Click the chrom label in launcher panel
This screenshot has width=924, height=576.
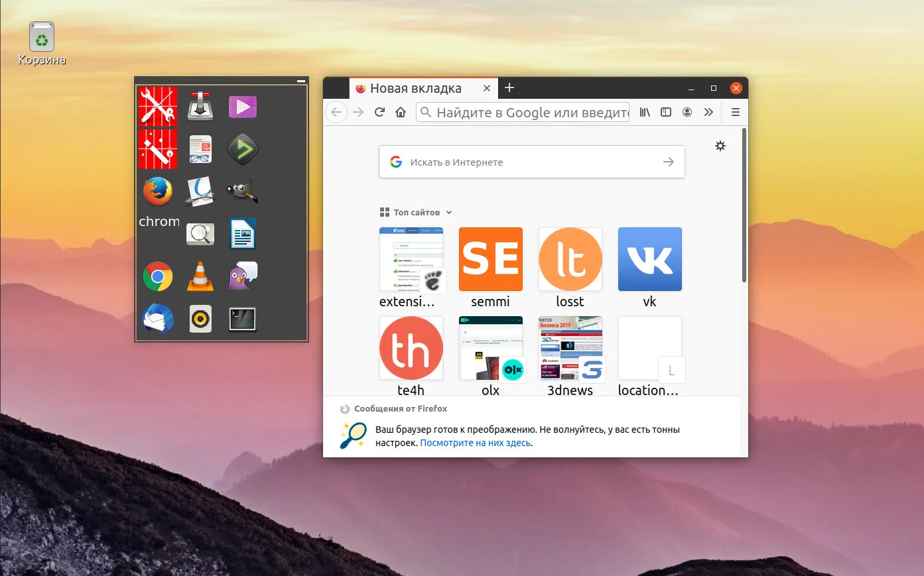coord(159,221)
